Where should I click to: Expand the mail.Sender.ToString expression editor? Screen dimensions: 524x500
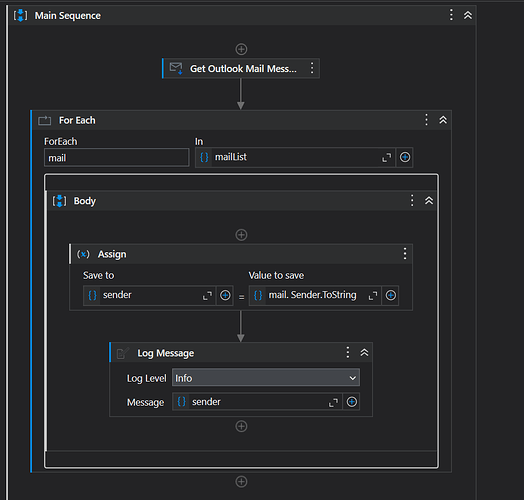coord(373,295)
